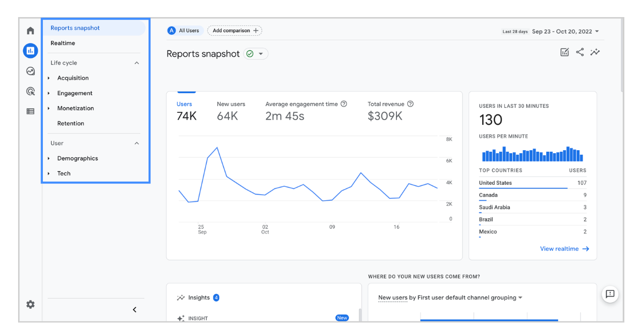Open the Customize report editor icon

click(564, 52)
